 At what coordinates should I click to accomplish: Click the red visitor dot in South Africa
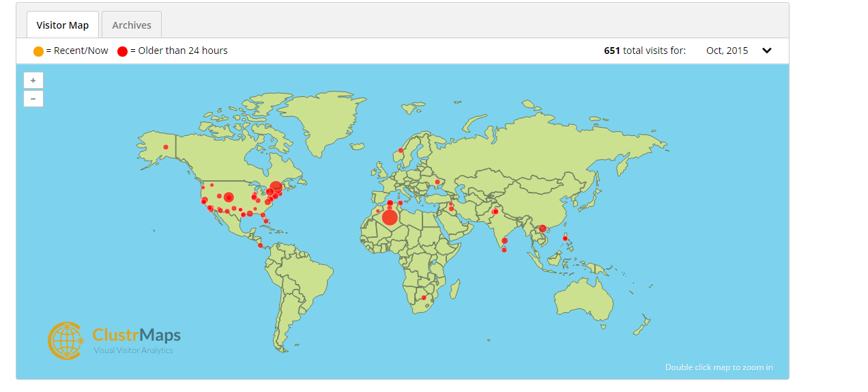coord(424,298)
